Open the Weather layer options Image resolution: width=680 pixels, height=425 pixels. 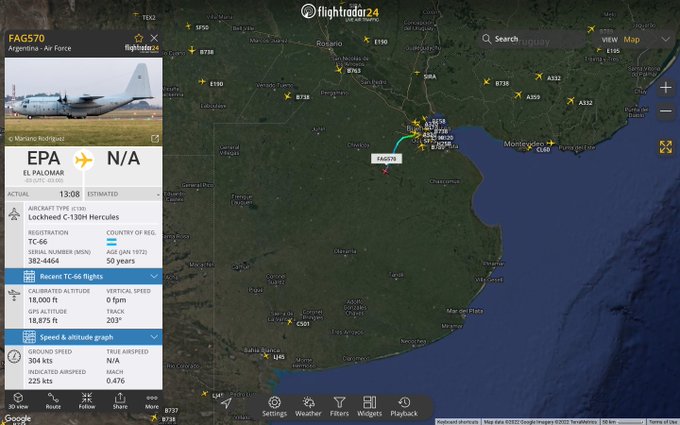click(308, 407)
